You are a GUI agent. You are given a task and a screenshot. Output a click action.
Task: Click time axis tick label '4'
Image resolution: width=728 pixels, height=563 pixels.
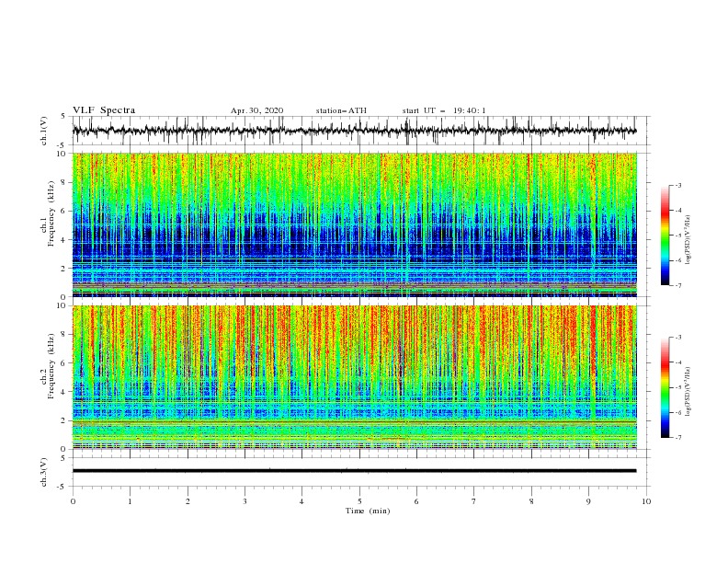[x=302, y=501]
